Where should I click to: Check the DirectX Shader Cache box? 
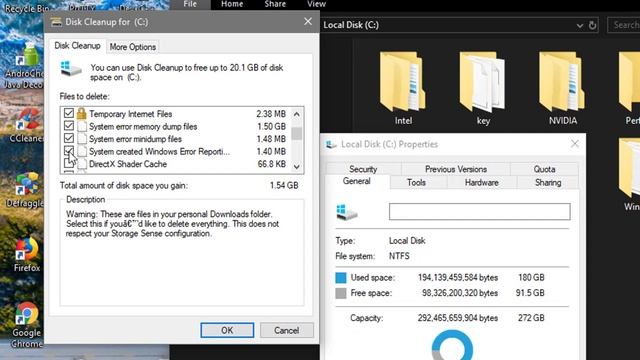69,164
